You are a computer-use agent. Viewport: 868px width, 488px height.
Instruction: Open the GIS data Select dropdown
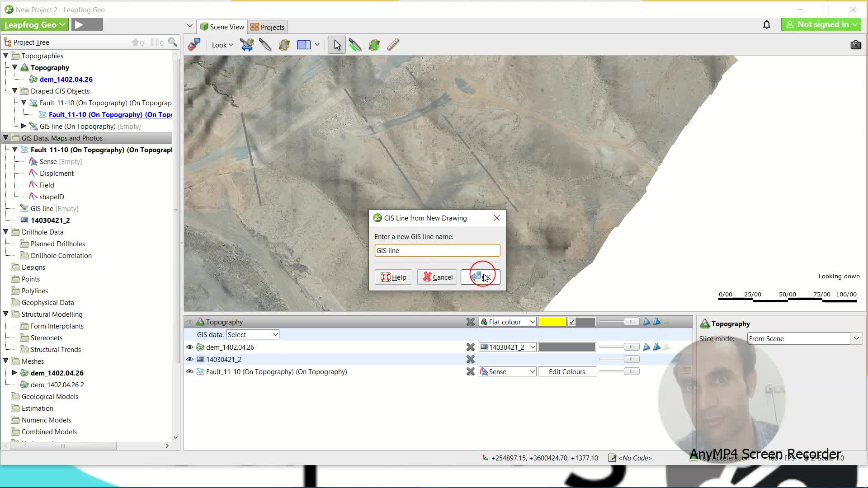[253, 334]
